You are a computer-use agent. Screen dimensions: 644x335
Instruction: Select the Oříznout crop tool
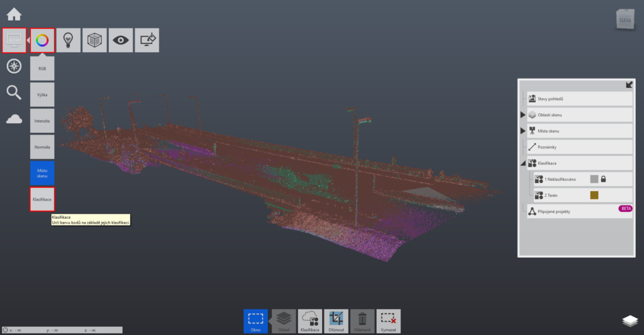[335, 321]
